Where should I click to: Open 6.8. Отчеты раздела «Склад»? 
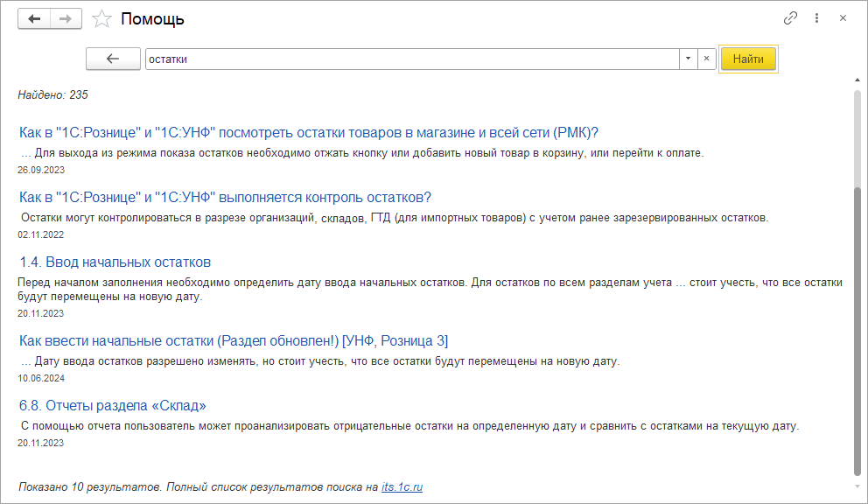coord(113,405)
